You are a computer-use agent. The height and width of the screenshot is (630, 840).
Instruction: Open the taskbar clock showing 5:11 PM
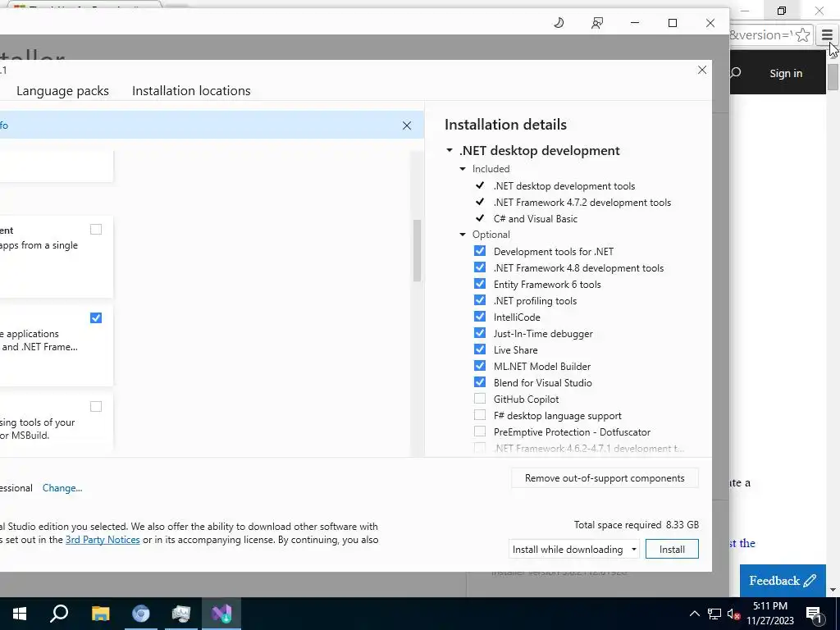click(x=769, y=614)
